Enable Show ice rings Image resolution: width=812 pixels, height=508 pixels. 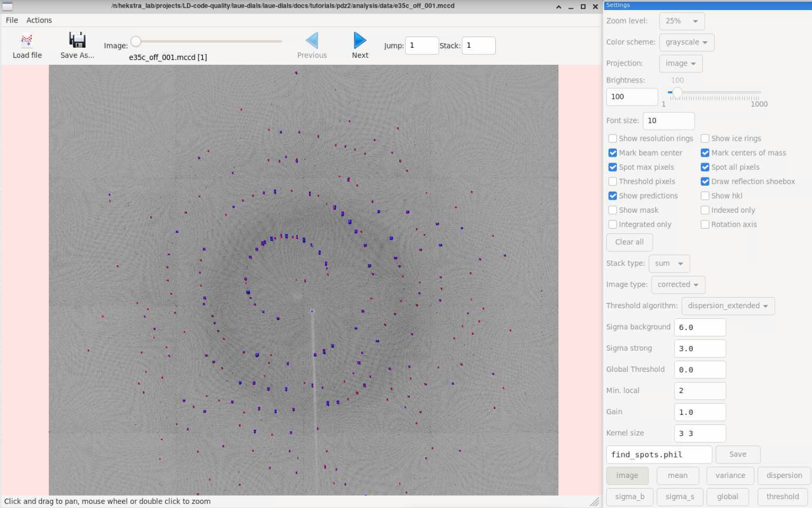tap(705, 138)
